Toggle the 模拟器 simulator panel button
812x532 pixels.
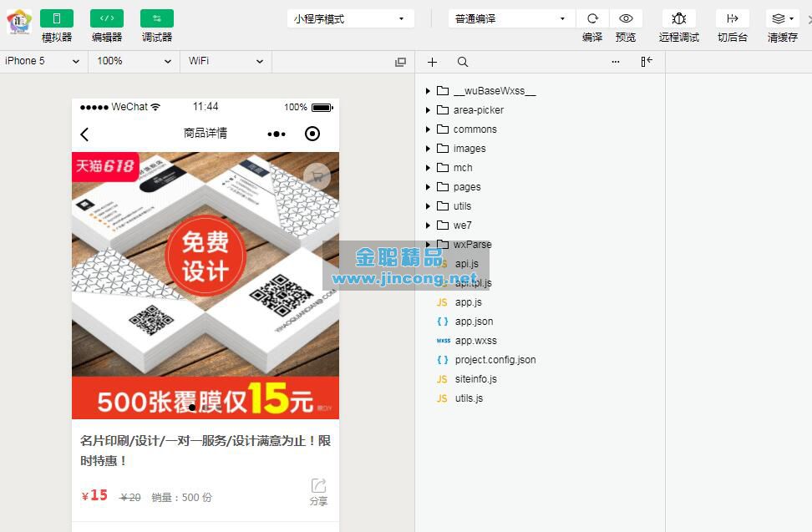coord(57,18)
